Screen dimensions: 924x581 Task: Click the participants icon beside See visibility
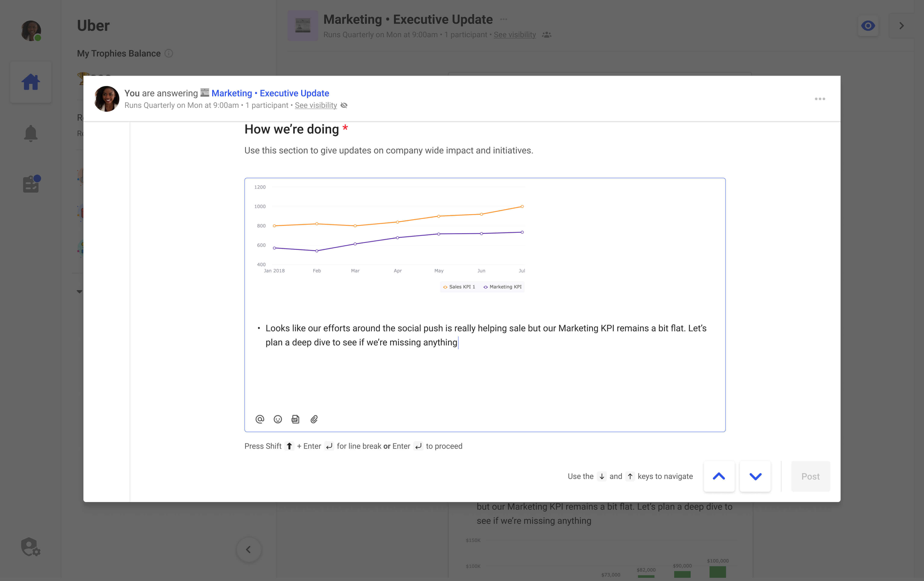pos(546,35)
